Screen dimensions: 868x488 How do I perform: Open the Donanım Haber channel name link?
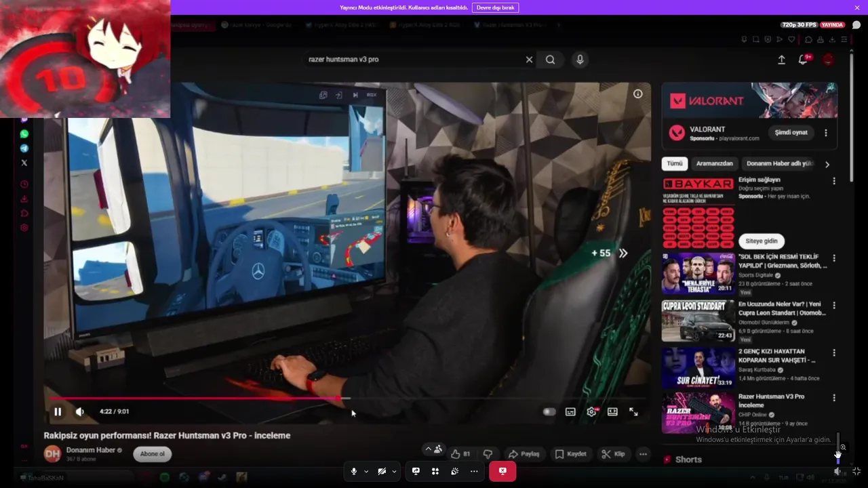tap(91, 450)
